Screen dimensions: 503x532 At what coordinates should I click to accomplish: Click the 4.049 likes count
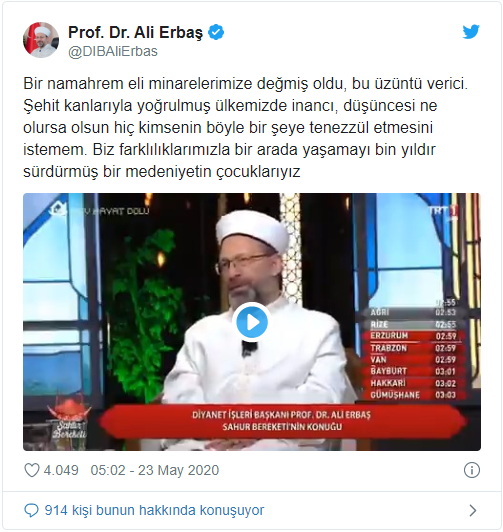pos(61,470)
